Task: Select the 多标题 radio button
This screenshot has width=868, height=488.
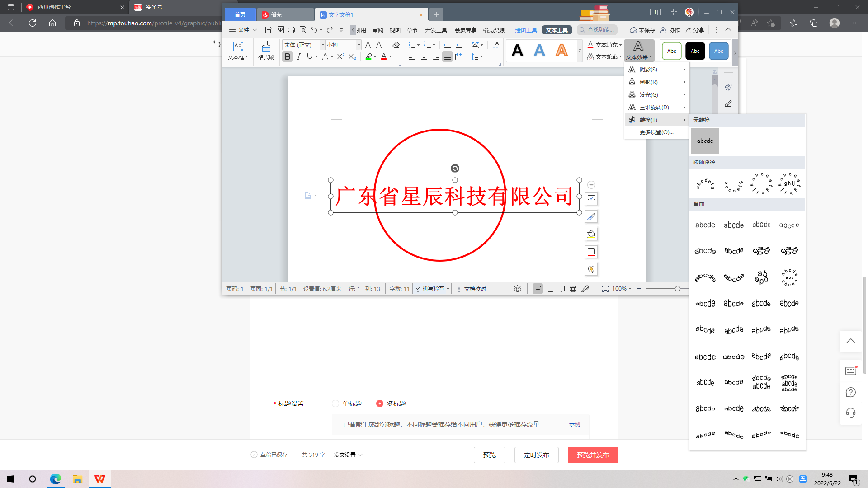Action: tap(380, 404)
